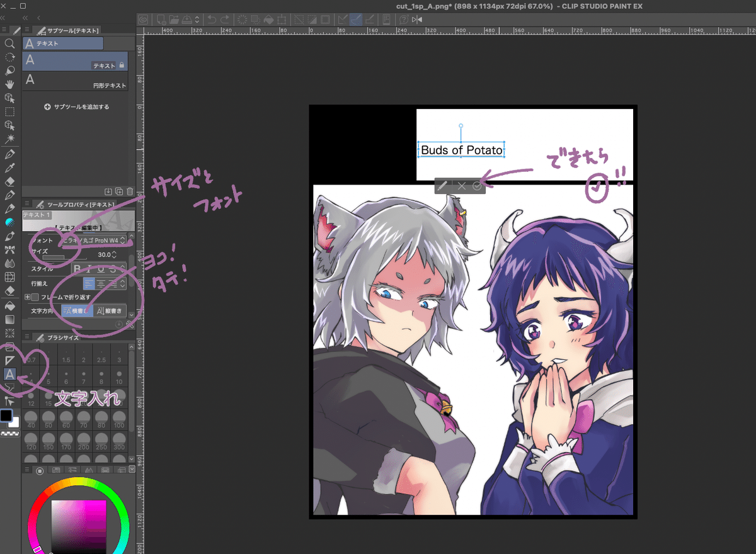Open the Help question mark icon
This screenshot has height=554, width=756.
click(404, 20)
